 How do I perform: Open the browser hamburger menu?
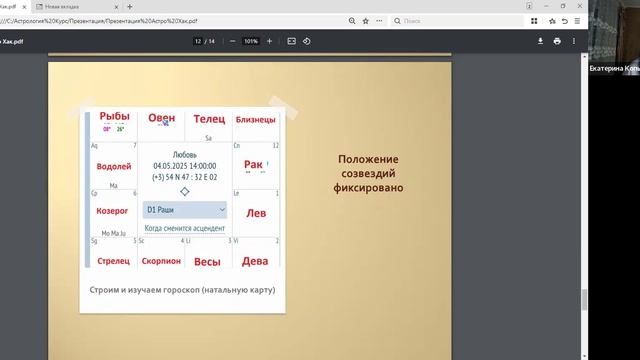[577, 21]
